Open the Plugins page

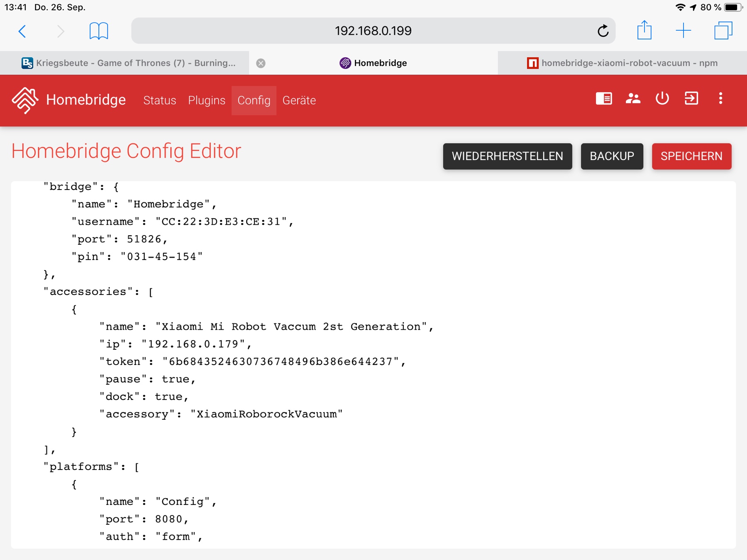point(207,100)
